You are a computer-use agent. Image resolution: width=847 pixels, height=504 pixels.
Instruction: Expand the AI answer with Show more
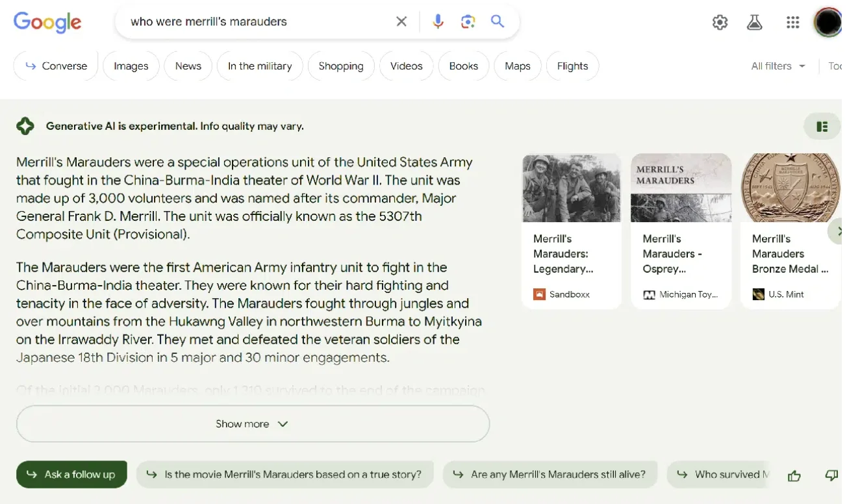(252, 423)
